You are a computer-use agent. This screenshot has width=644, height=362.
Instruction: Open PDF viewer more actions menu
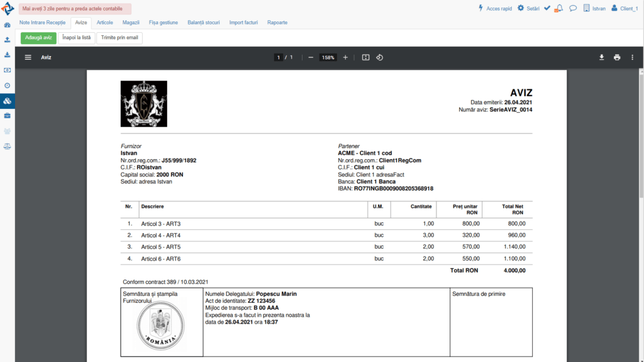point(632,57)
